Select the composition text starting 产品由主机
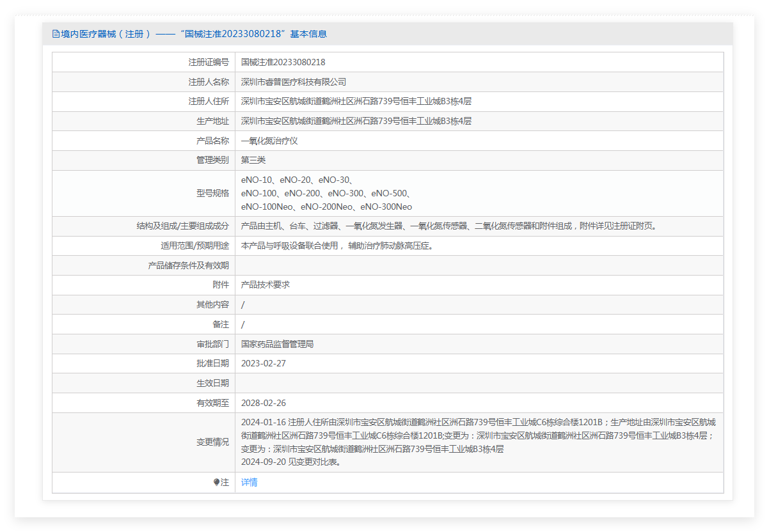Screen dimensions: 769x532 pos(449,226)
